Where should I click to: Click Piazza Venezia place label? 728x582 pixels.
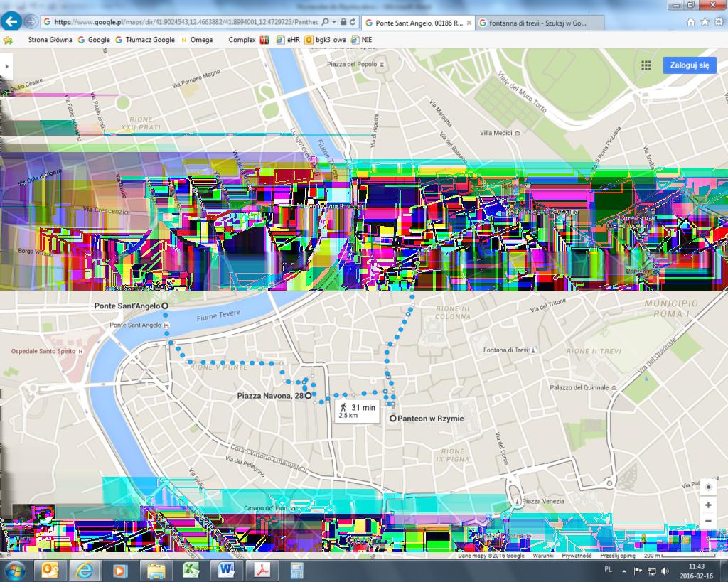pyautogui.click(x=539, y=501)
